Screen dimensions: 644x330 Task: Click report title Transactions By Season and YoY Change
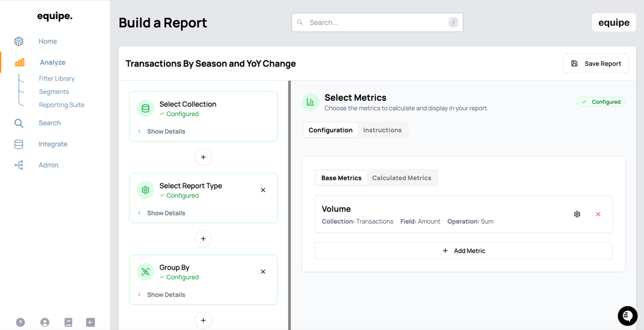(210, 64)
